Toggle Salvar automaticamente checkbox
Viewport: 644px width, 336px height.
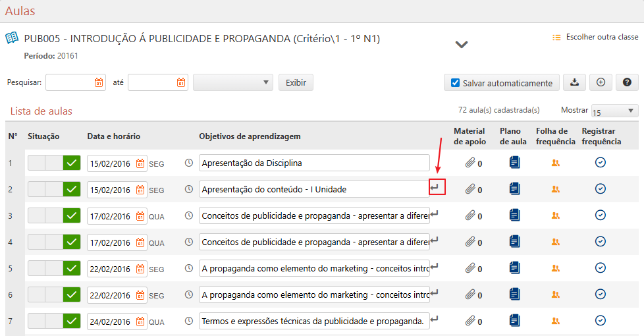455,82
